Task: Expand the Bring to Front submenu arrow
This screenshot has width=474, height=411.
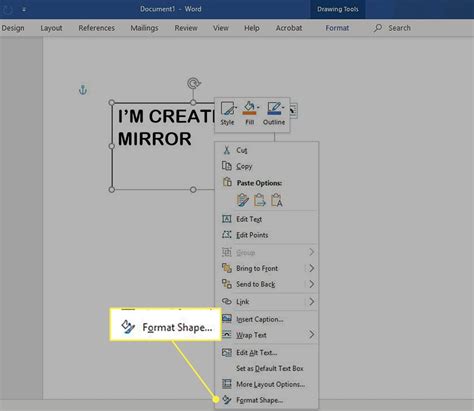Action: [x=311, y=268]
